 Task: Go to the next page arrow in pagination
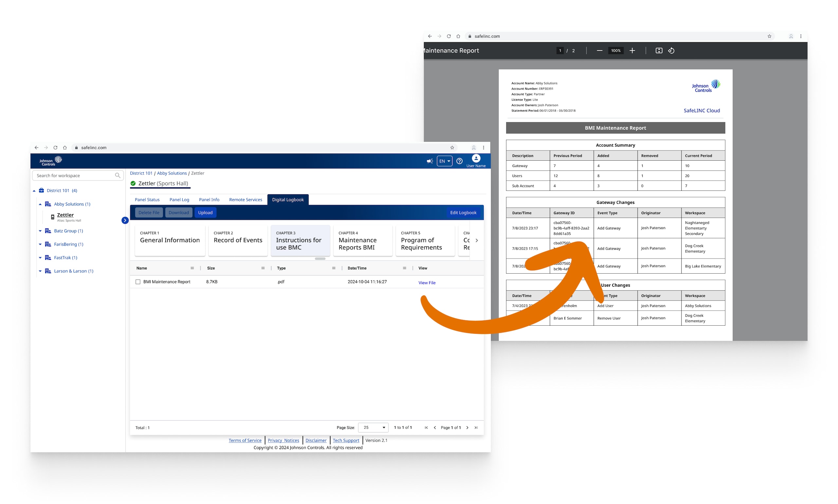tap(467, 428)
